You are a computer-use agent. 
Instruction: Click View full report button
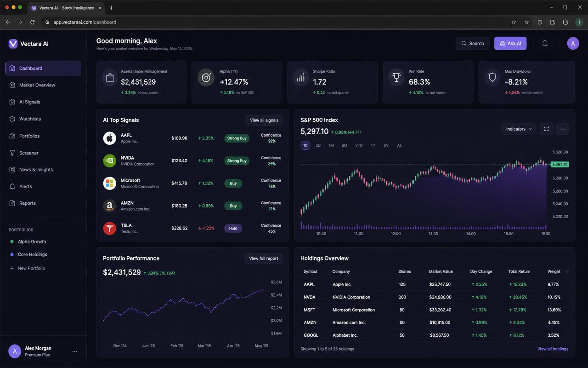point(264,259)
